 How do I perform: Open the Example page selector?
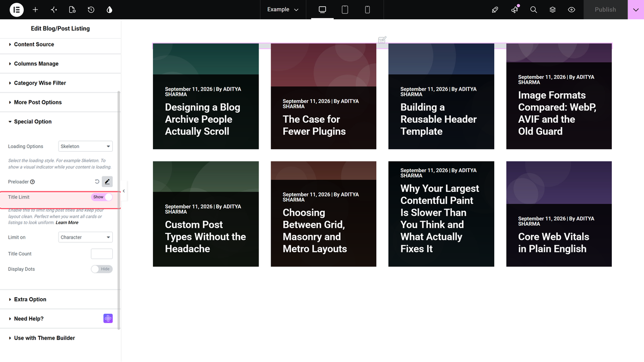pos(283,10)
